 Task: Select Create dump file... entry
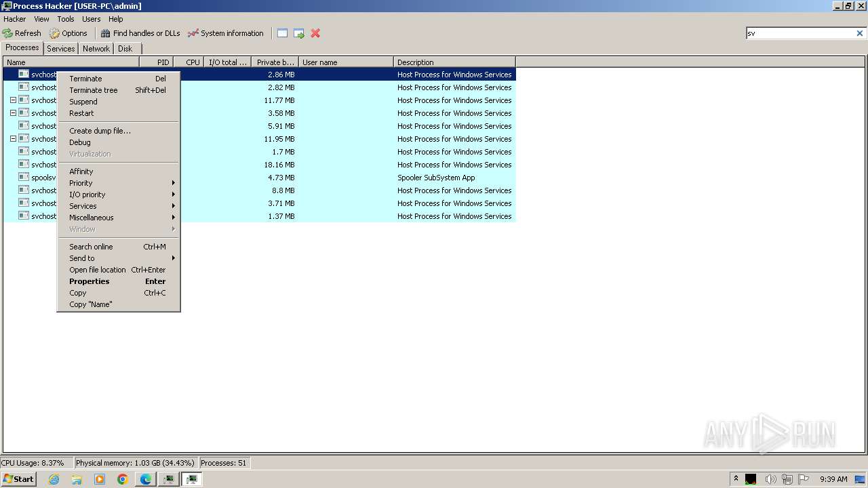click(118, 131)
